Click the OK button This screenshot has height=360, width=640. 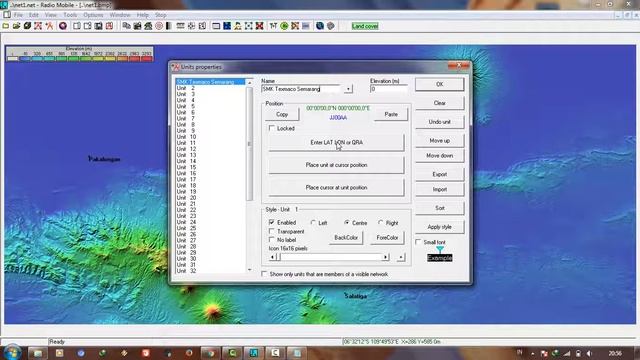[440, 84]
